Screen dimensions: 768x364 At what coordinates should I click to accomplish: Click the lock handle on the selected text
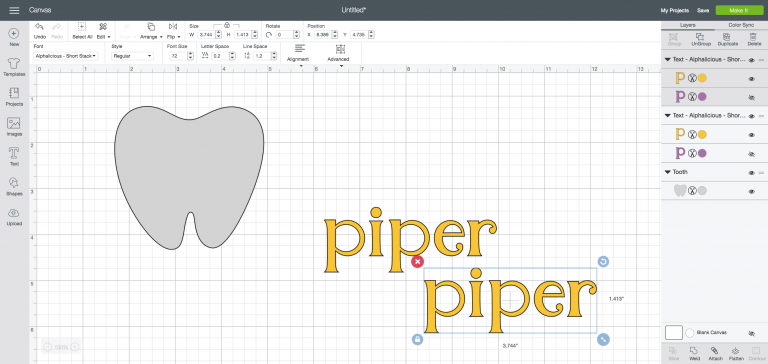coord(417,339)
